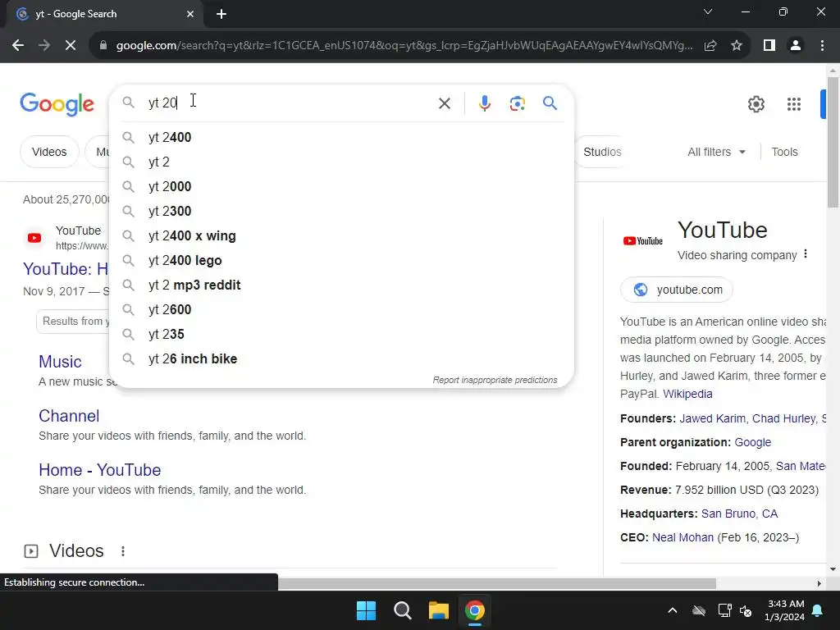The height and width of the screenshot is (630, 840).
Task: Open the YouTube knowledge panel more options
Action: (x=806, y=254)
